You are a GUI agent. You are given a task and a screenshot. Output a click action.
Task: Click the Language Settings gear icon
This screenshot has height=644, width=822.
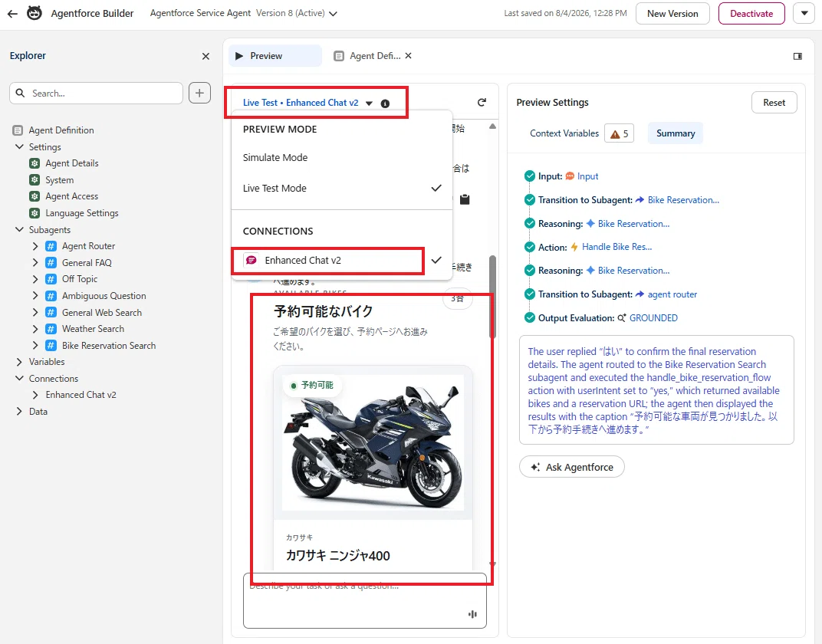[x=35, y=212]
